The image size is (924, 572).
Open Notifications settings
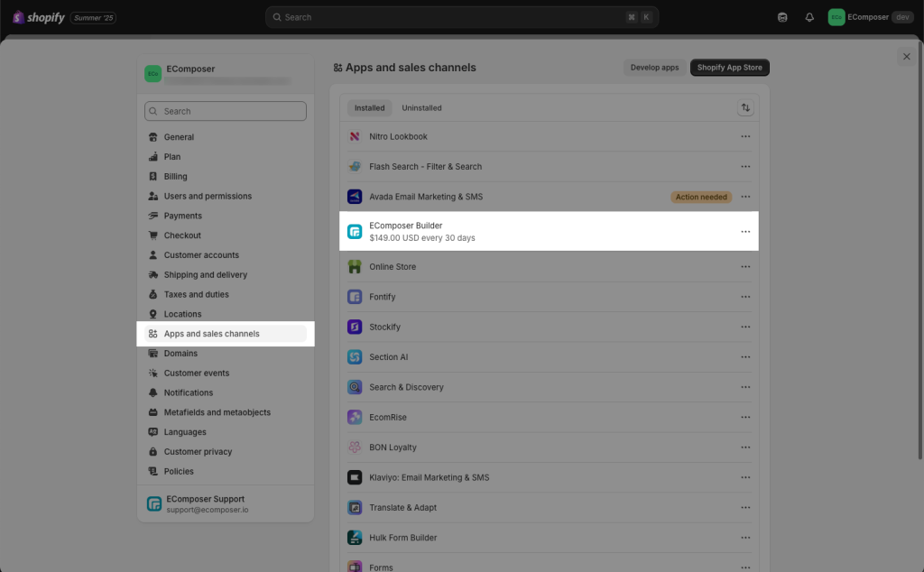[x=225, y=393]
